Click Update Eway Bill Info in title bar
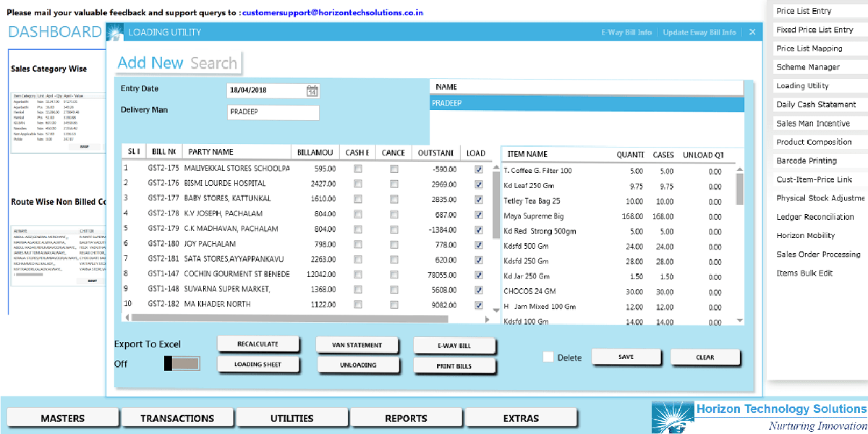This screenshot has height=434, width=868. [x=699, y=32]
